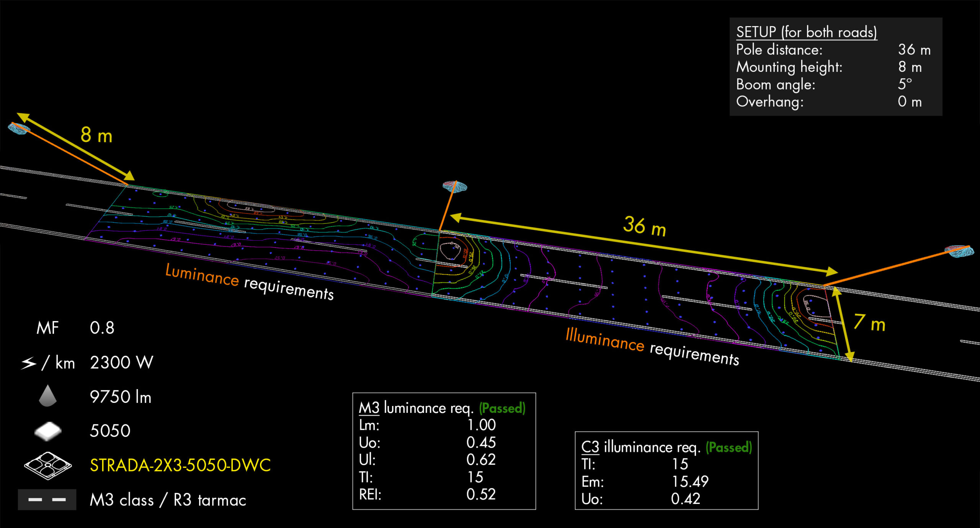Click the 8 m mounting height label
This screenshot has height=528, width=980.
96,135
